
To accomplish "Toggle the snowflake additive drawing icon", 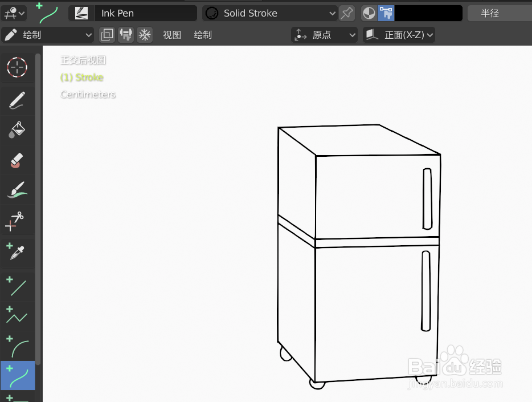I will coord(145,35).
